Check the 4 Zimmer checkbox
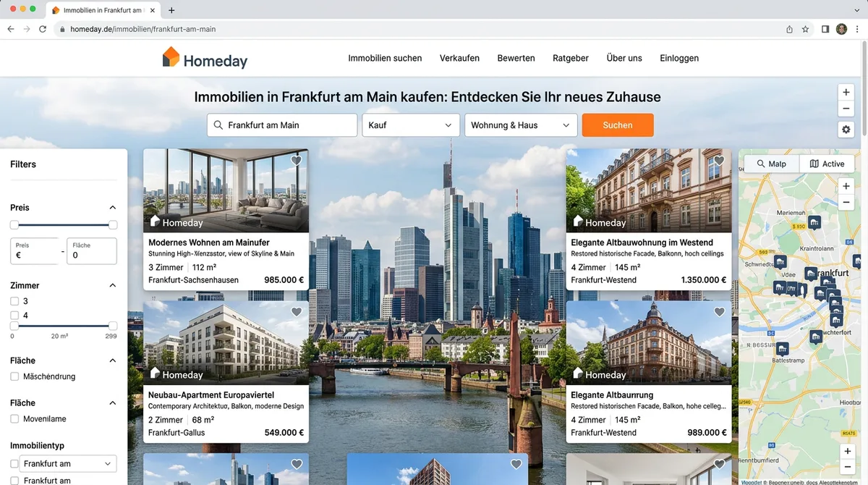This screenshot has height=485, width=868. pyautogui.click(x=14, y=316)
